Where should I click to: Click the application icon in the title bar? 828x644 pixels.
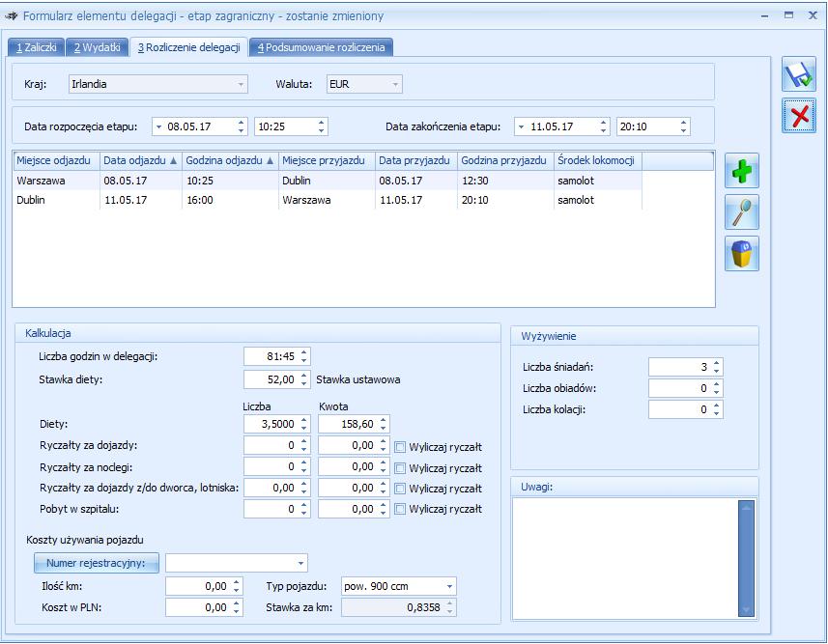click(11, 15)
